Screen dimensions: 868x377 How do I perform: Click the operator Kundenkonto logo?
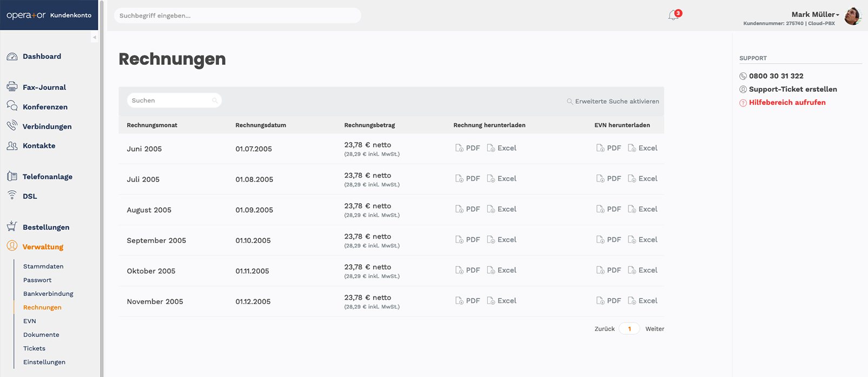(x=49, y=15)
